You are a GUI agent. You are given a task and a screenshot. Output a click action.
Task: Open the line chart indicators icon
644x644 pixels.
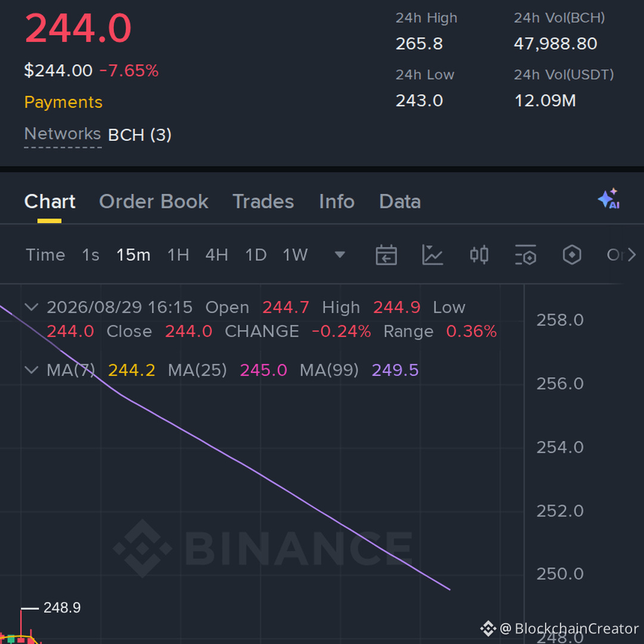(x=432, y=255)
